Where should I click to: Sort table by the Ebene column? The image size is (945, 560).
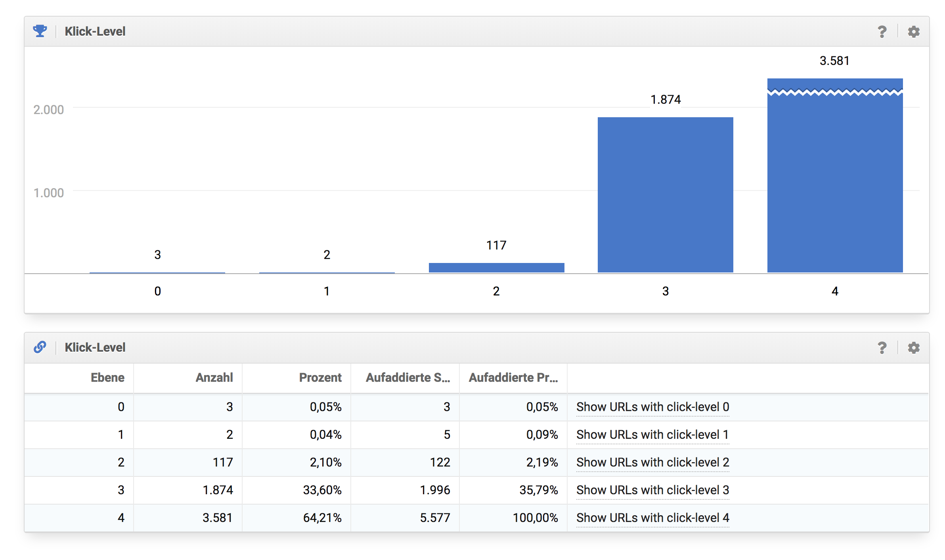107,377
